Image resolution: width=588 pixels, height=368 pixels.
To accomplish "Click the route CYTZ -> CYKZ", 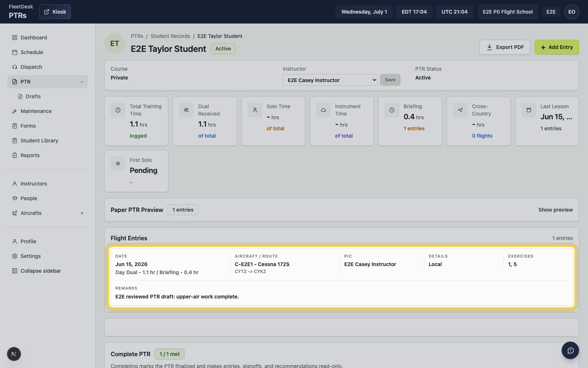I will (x=250, y=272).
